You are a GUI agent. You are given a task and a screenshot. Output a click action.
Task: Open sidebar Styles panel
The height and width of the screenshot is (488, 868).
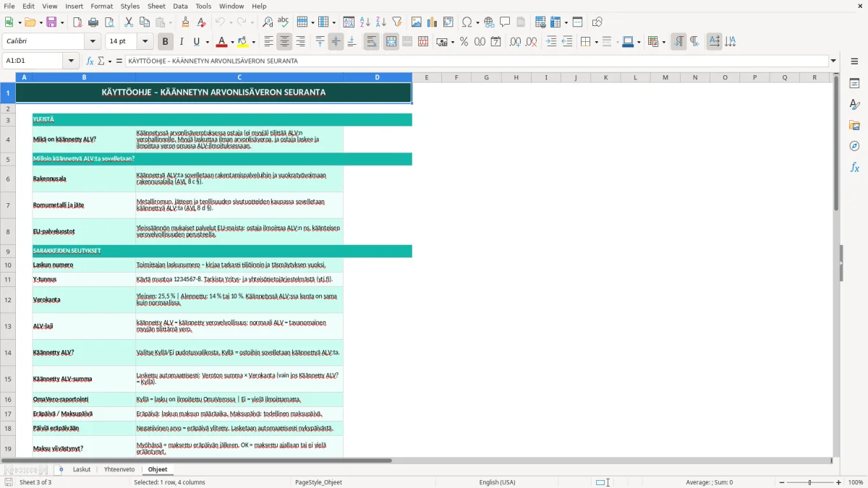(x=854, y=105)
